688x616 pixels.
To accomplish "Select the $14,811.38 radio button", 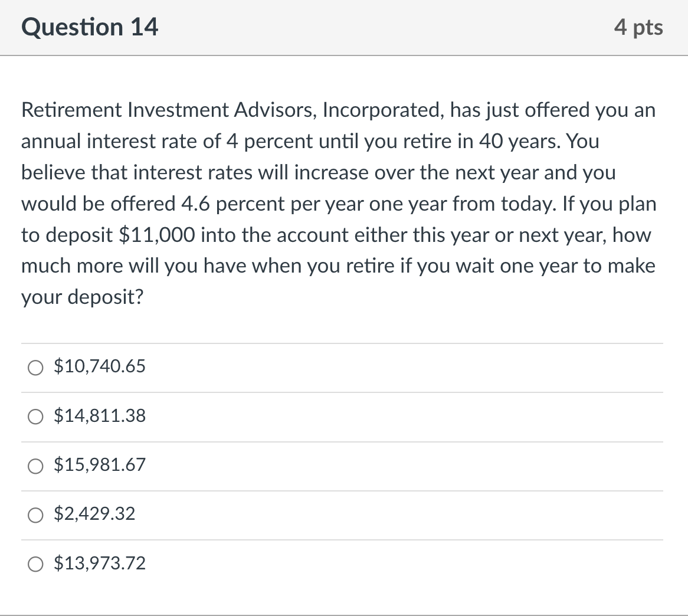I will tap(35, 417).
